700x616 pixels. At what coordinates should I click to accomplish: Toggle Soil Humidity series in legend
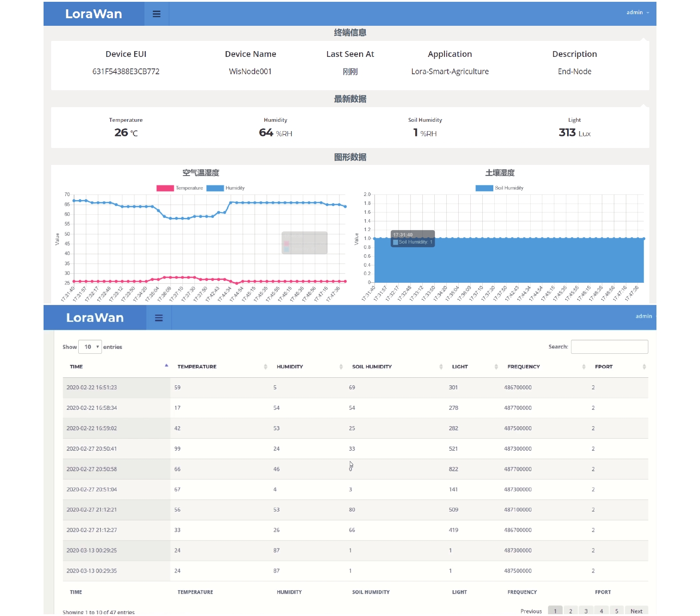tap(500, 188)
